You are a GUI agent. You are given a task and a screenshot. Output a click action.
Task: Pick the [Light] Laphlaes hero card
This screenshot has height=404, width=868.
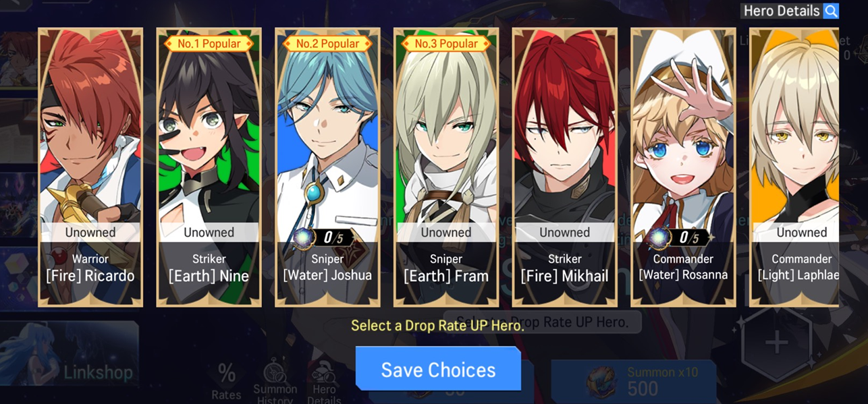794,167
